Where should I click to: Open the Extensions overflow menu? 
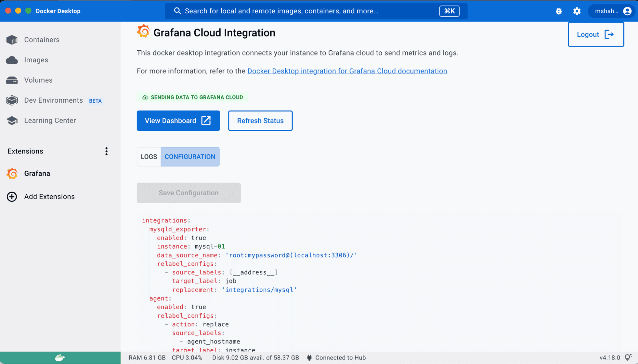[x=107, y=151]
